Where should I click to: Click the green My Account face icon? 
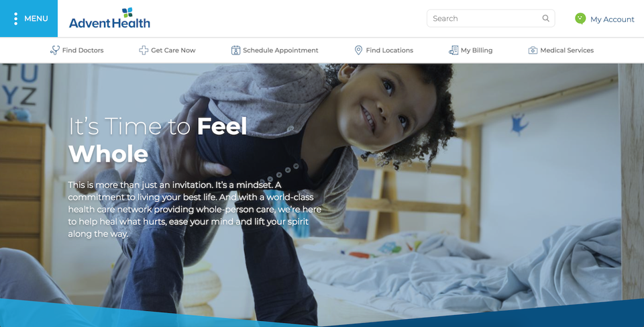pos(580,19)
